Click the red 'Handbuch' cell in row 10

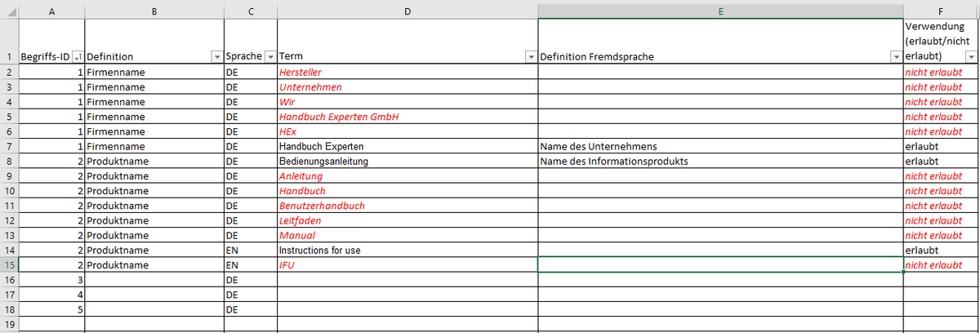408,191
